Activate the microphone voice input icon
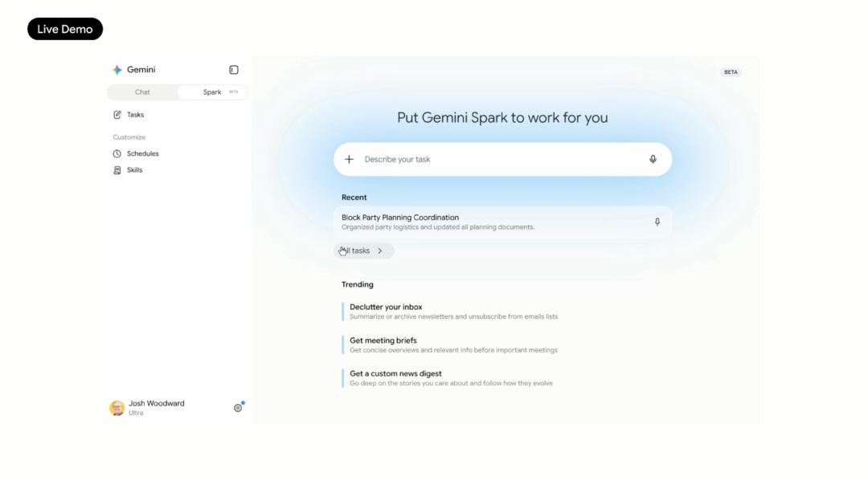Screen dimensions: 868x481 click(x=653, y=159)
